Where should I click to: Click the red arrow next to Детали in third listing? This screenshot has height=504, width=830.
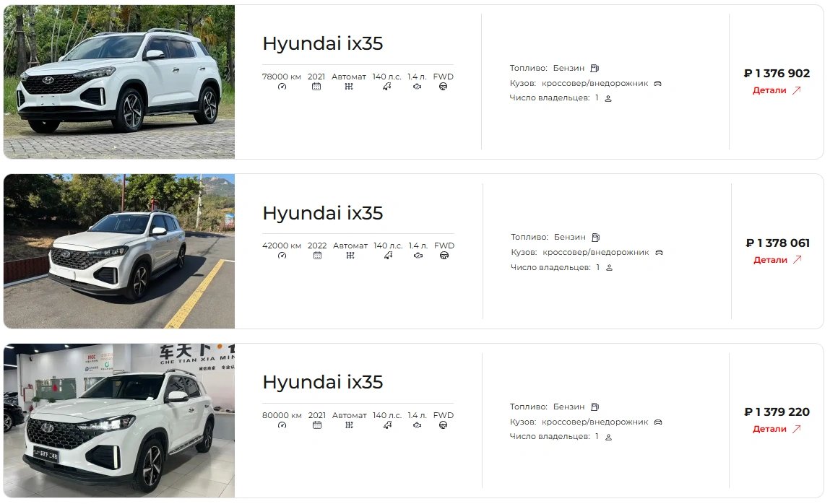point(797,429)
